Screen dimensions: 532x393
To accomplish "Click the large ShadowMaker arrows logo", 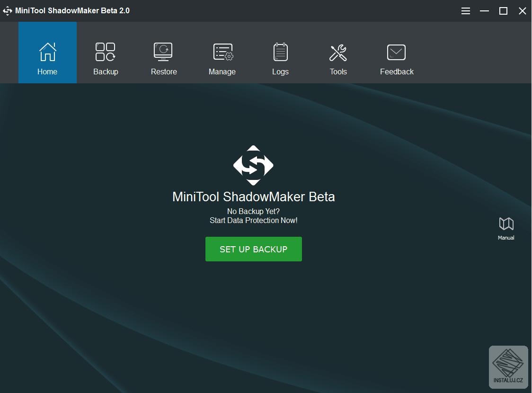I will pyautogui.click(x=253, y=165).
